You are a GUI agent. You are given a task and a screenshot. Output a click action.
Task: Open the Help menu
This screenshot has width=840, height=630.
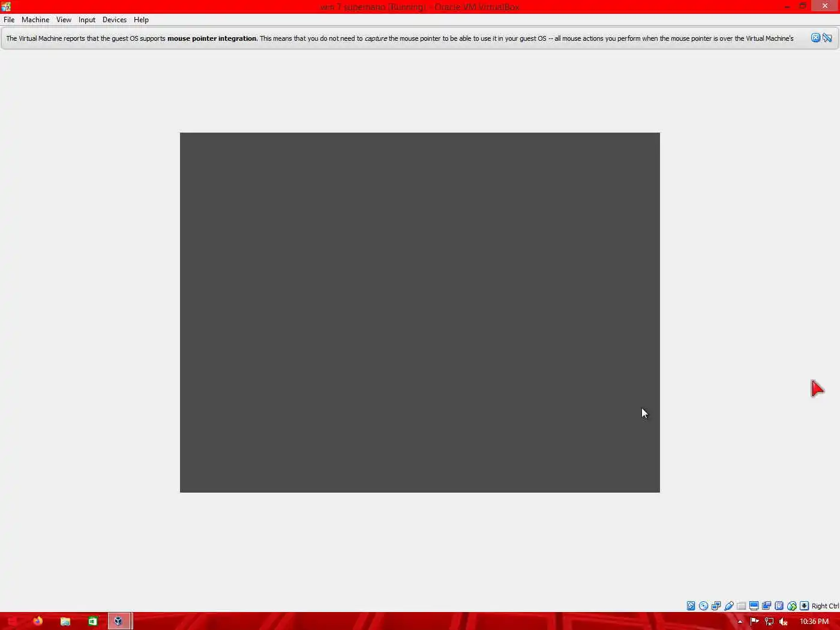tap(141, 20)
